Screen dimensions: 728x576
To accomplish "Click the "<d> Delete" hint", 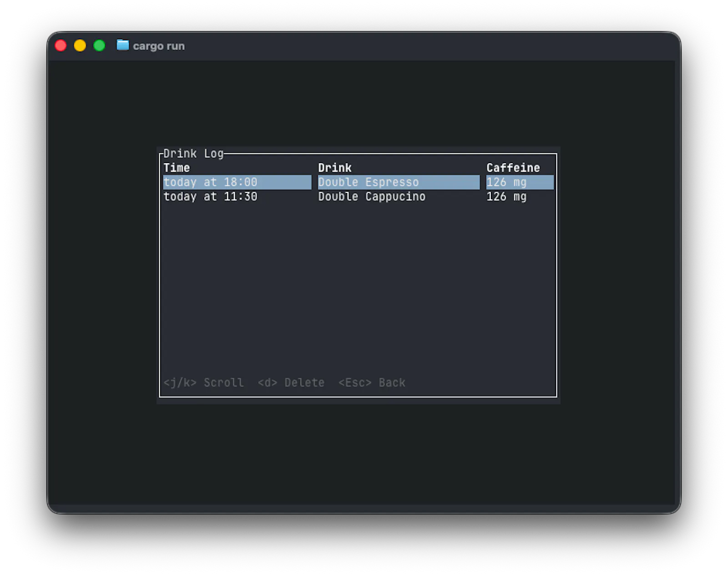I will tap(291, 382).
